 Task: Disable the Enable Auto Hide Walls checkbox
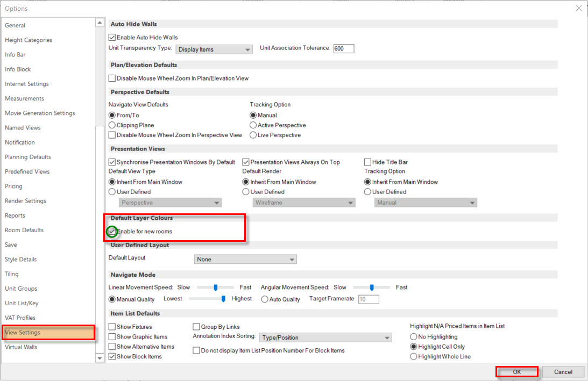[x=112, y=37]
